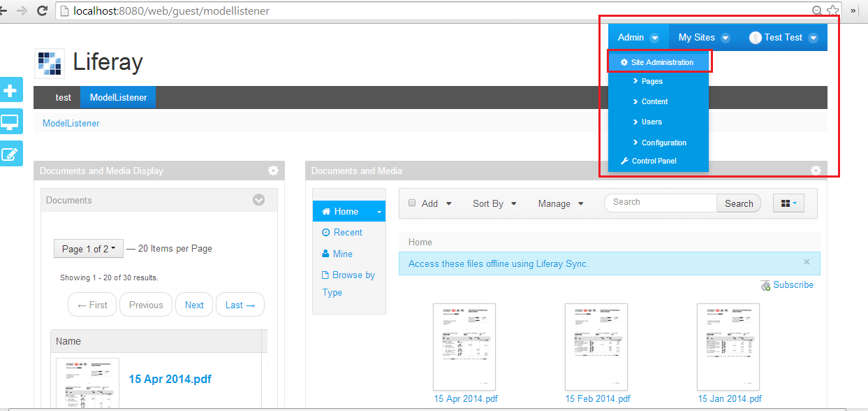Reload the page with browser refresh icon
The image size is (868, 411).
42,10
